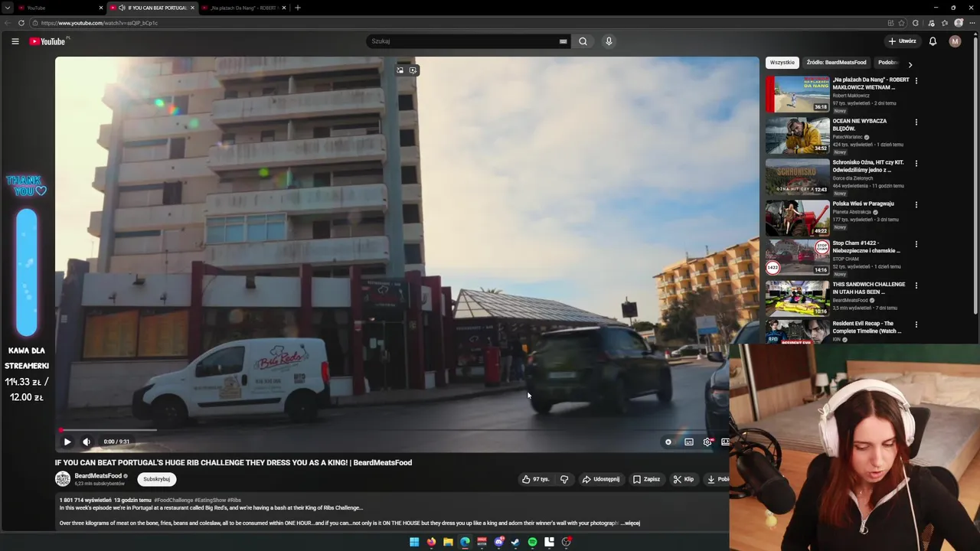Subscribe with the Subskrybuj button

point(157,479)
